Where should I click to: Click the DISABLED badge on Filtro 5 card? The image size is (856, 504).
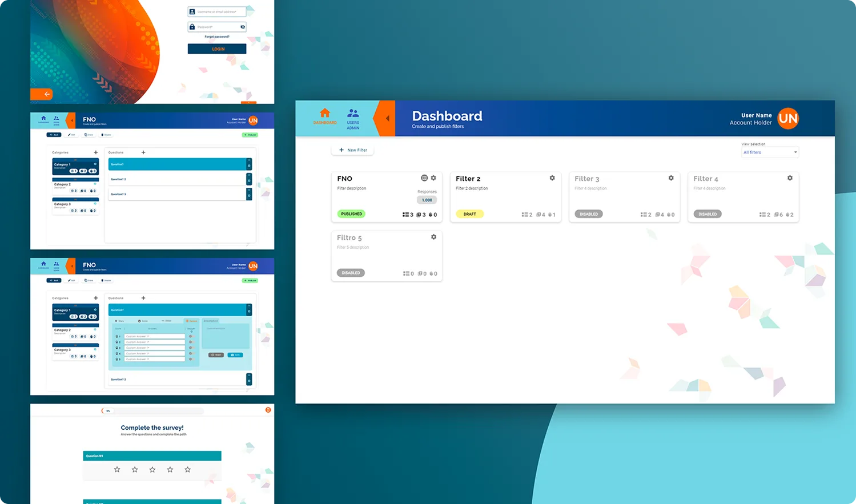[x=351, y=273]
